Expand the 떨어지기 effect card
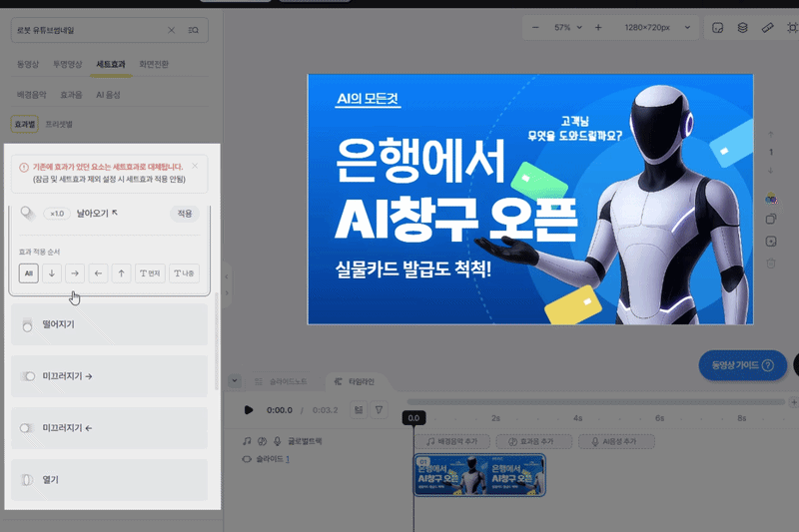 110,324
